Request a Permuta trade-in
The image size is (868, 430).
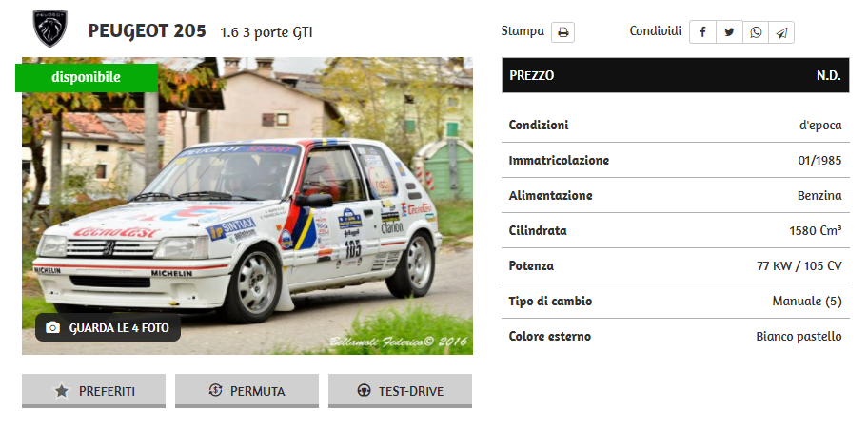[x=247, y=391]
